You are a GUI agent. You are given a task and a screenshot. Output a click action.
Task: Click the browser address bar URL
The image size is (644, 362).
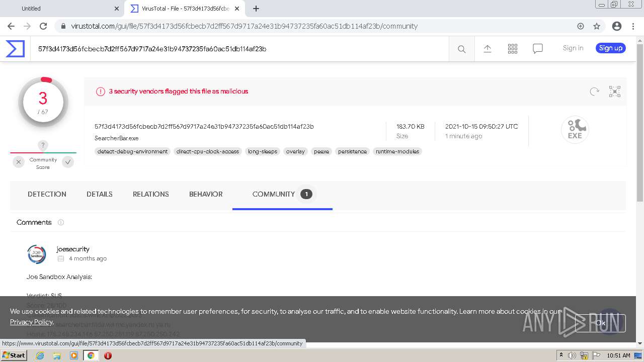point(244,26)
